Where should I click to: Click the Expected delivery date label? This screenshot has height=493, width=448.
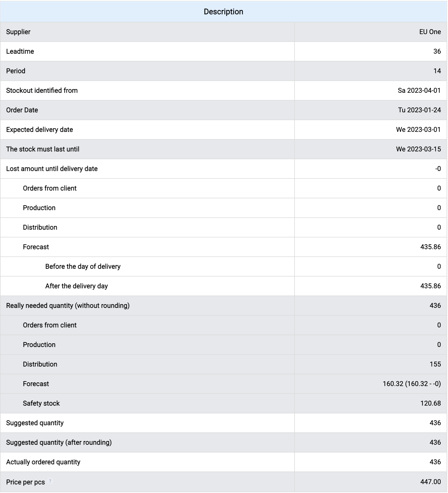[x=39, y=130]
